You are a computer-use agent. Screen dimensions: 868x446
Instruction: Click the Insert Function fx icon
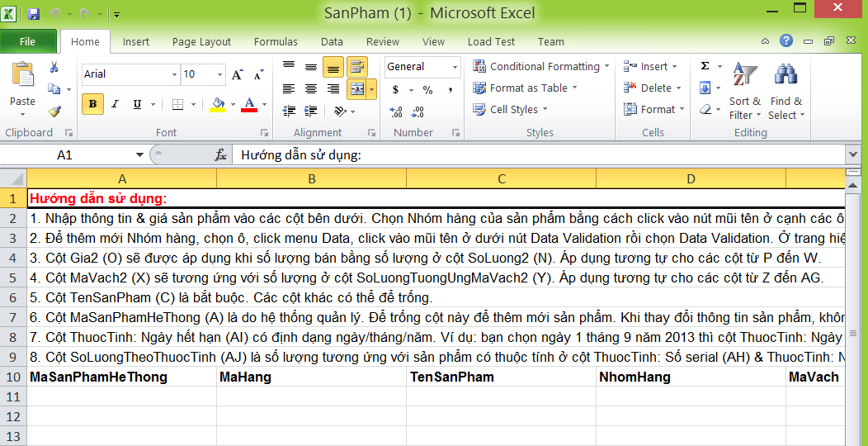click(x=220, y=154)
